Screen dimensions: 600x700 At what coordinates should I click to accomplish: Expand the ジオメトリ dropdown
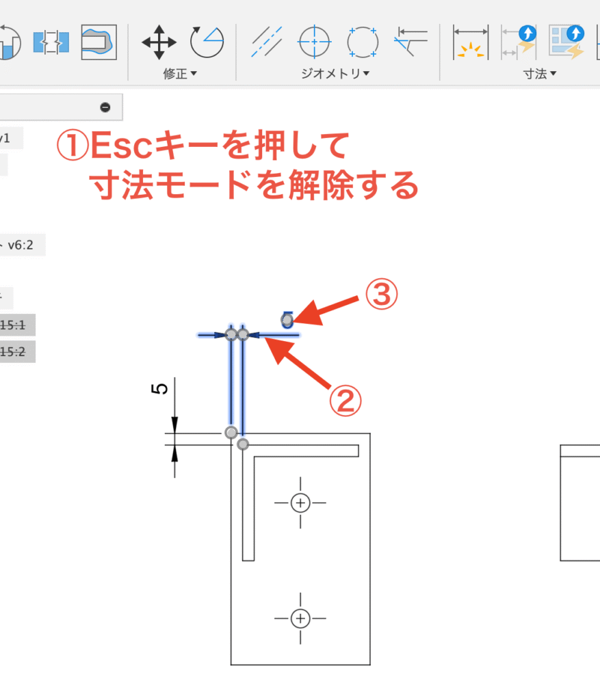(335, 74)
